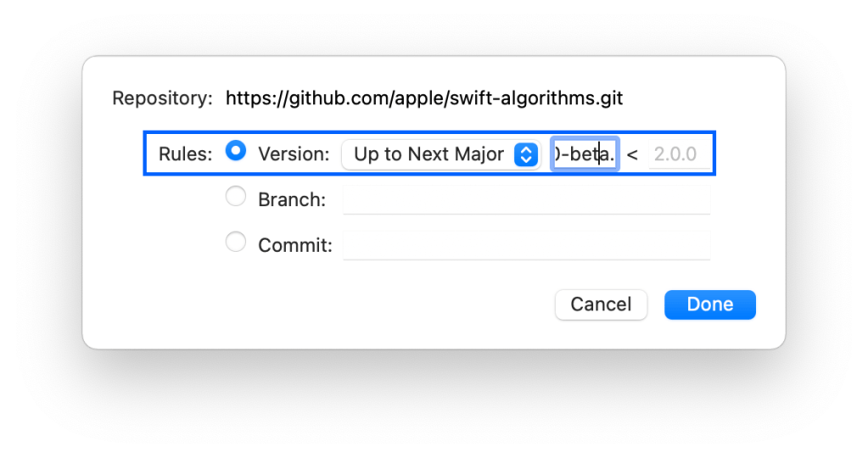Confirm with the Done button

pos(709,304)
